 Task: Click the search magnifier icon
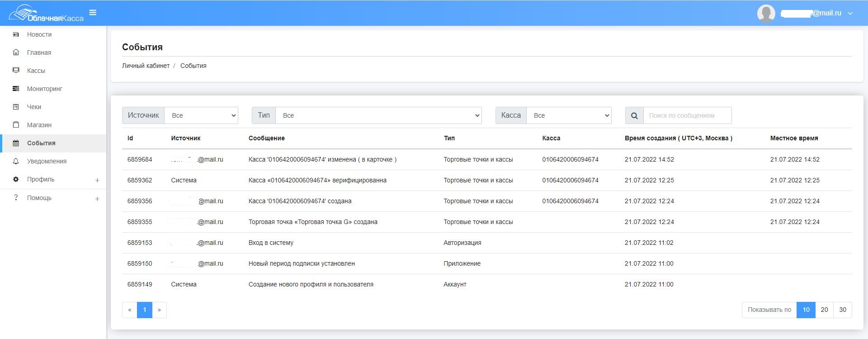(634, 115)
